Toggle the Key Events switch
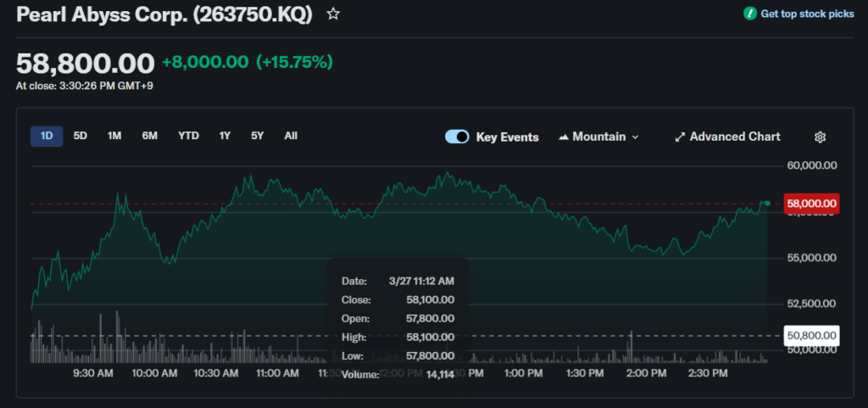The image size is (868, 408). coord(457,137)
